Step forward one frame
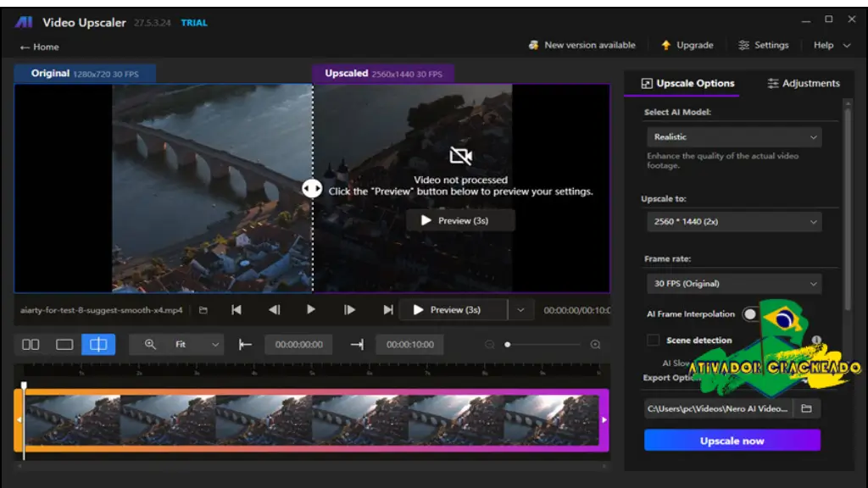Image resolution: width=868 pixels, height=488 pixels. [349, 310]
